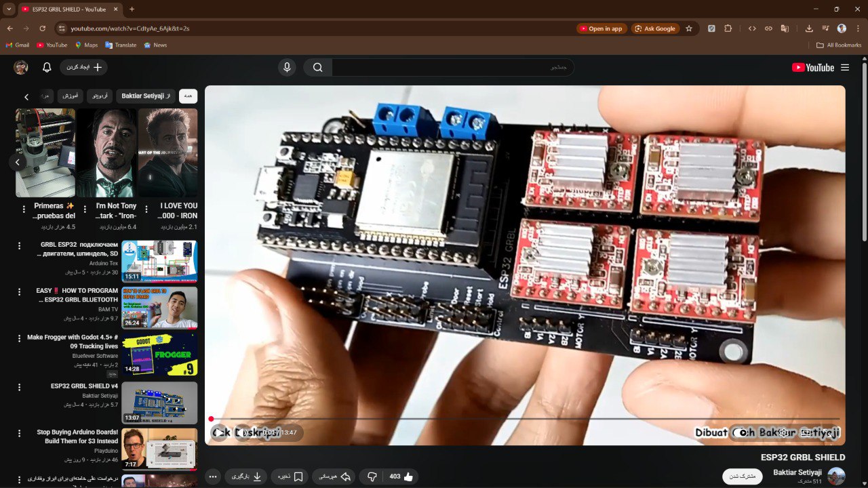Select the 'Baktiar Setiyaji' filter chip
Screen dimensions: 868x488
[146, 96]
